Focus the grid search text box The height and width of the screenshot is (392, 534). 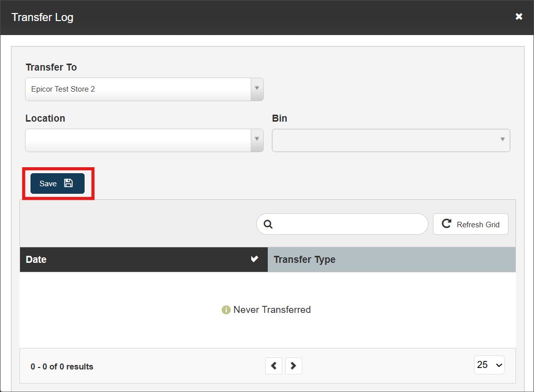pos(349,224)
